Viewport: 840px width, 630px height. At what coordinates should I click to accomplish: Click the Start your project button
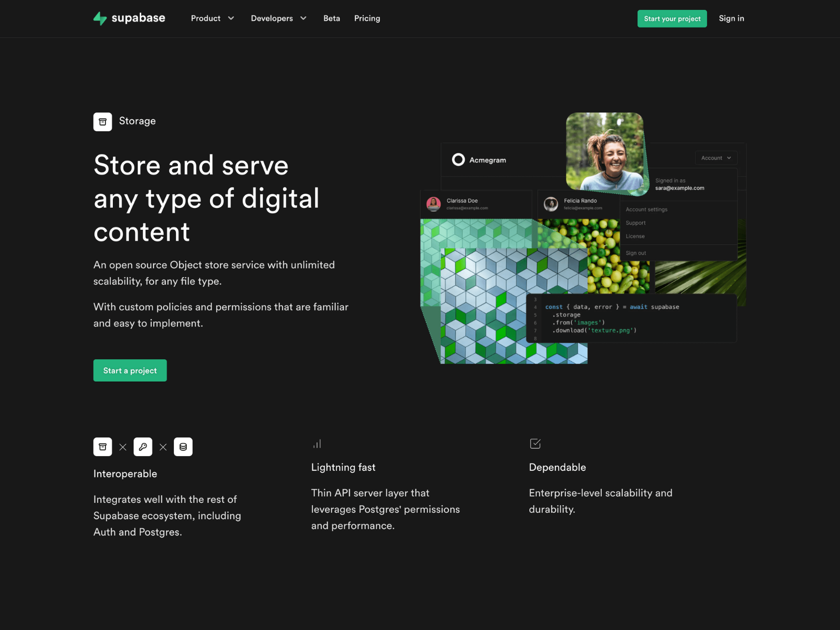point(672,18)
